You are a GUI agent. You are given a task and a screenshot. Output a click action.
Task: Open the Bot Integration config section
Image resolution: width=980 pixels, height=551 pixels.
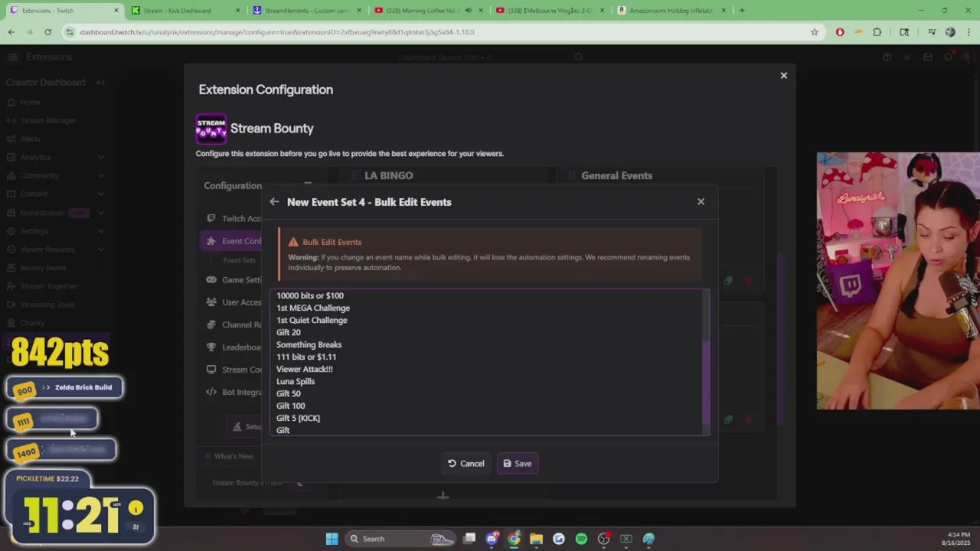[x=234, y=392]
